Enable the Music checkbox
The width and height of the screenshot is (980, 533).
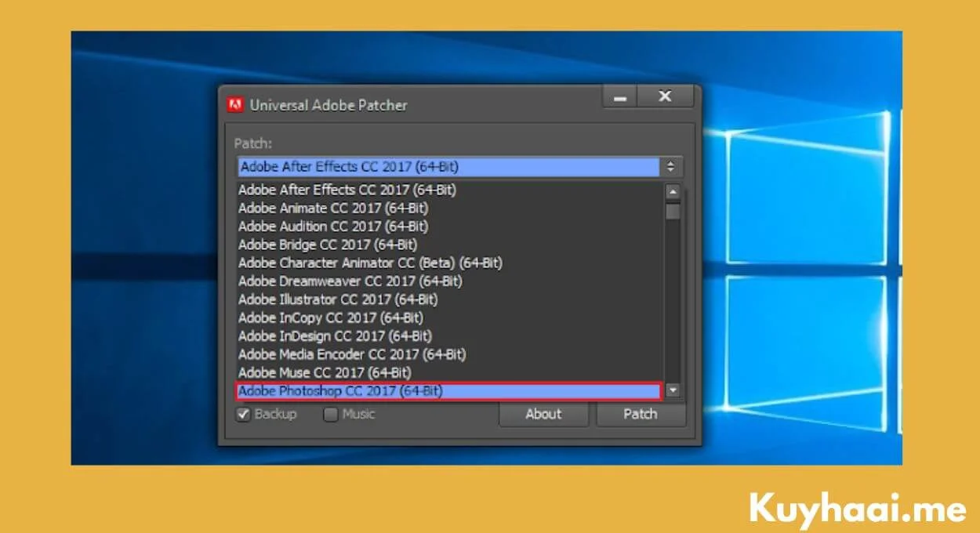[x=331, y=414]
